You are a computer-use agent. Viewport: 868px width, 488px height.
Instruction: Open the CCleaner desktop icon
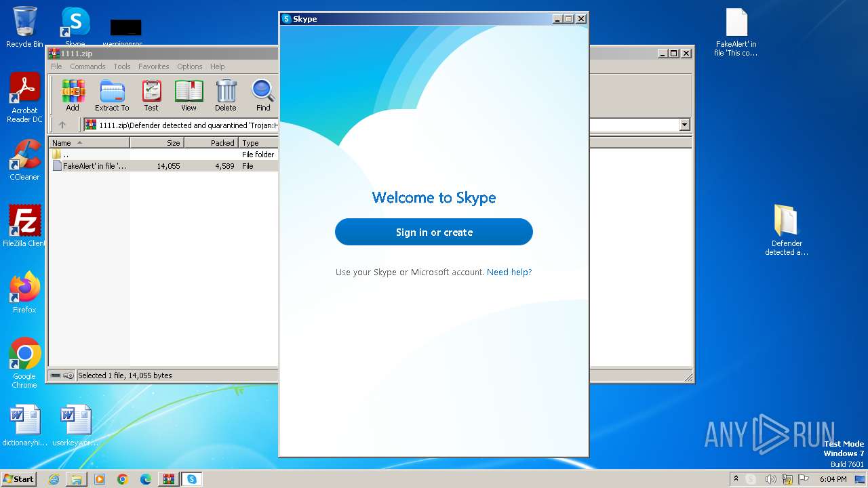point(24,160)
